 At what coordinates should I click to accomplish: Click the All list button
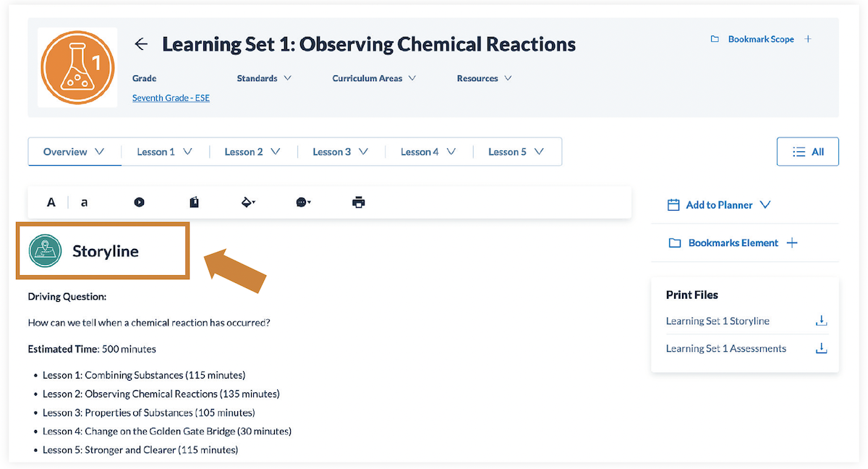click(807, 152)
